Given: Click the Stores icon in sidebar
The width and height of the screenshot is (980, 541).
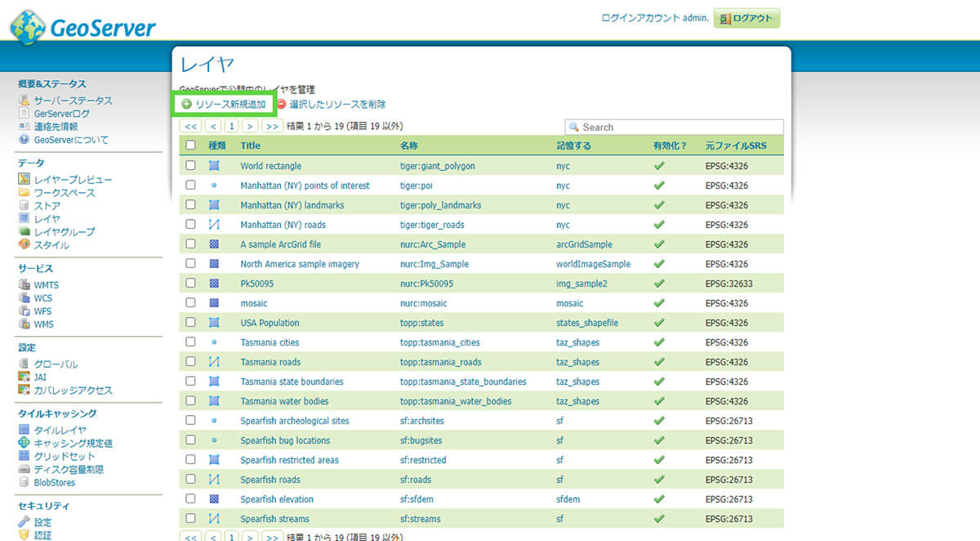Looking at the screenshot, I should 24,206.
